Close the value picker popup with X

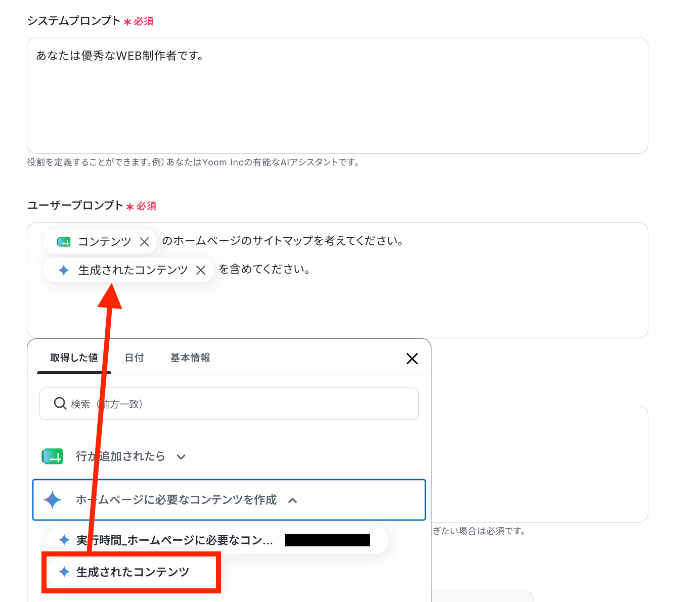click(412, 359)
